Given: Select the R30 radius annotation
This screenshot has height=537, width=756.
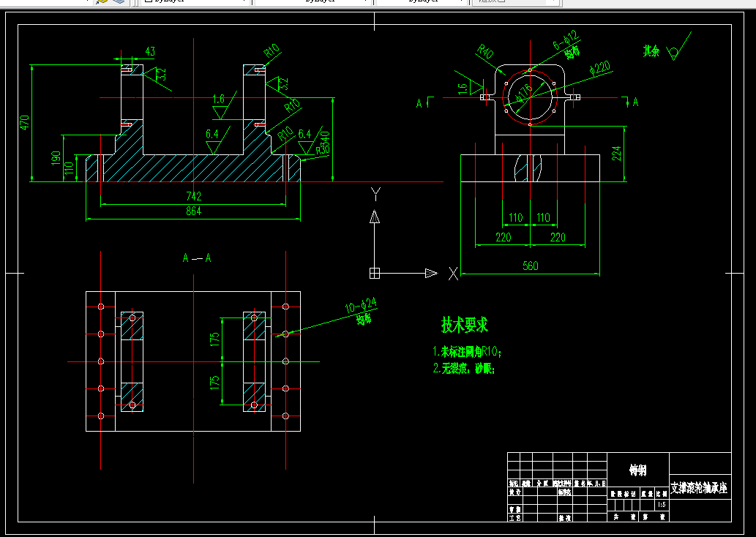Looking at the screenshot, I should pos(322,149).
